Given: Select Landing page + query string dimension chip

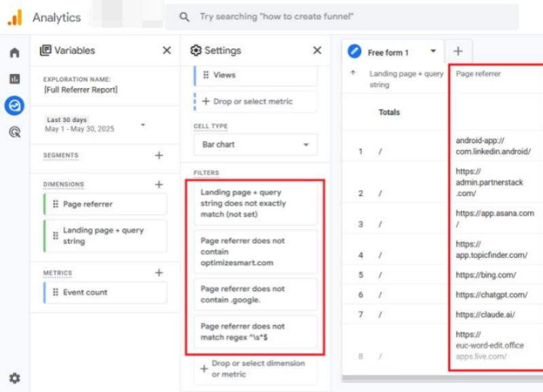Looking at the screenshot, I should tap(106, 236).
